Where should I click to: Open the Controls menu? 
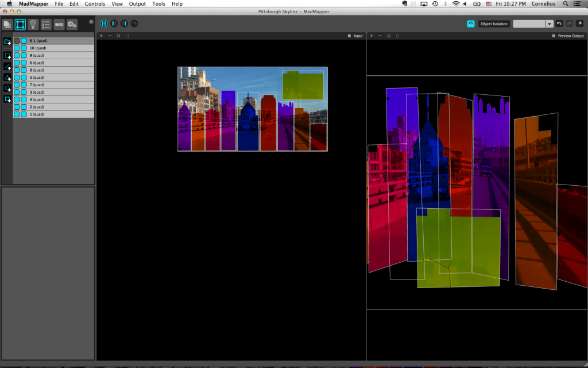pos(95,3)
